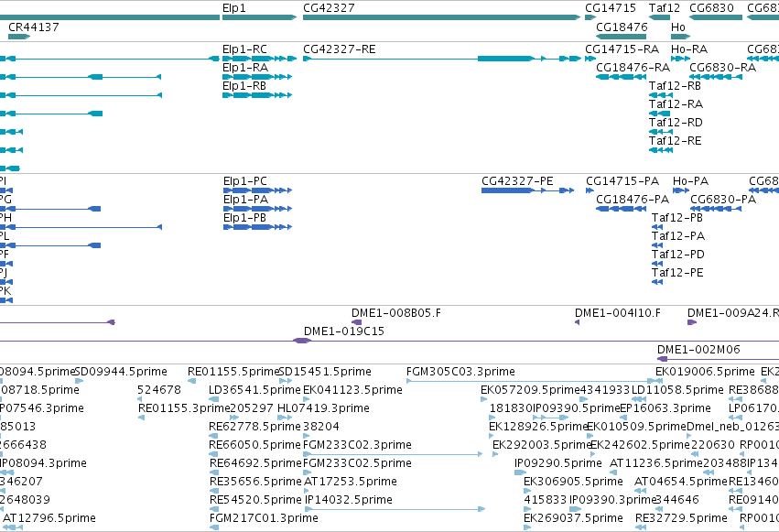The image size is (779, 532).
Task: Click EST IP14032.5prime label
Action: (349, 500)
